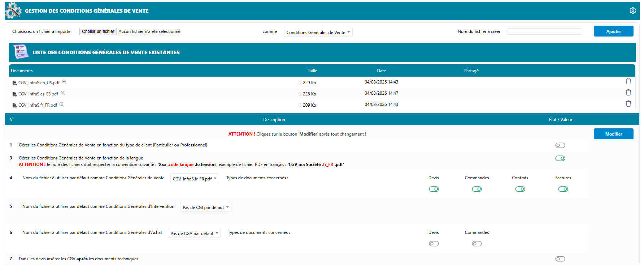This screenshot has width=644, height=265.
Task: Click the 'Description' header of the settings table
Action: pos(274,120)
